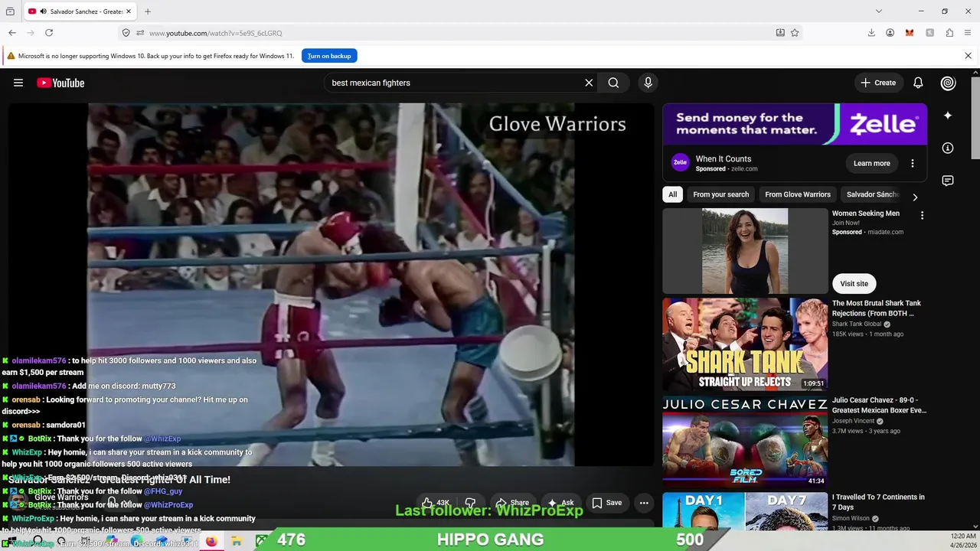This screenshot has height=551, width=980.
Task: Open Firefox application menu
Action: 968,33
